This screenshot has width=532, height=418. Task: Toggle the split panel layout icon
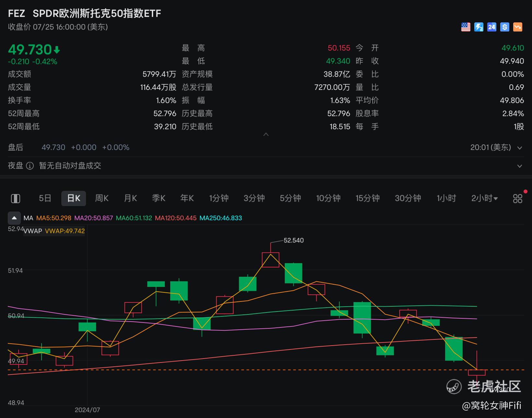tap(16, 199)
